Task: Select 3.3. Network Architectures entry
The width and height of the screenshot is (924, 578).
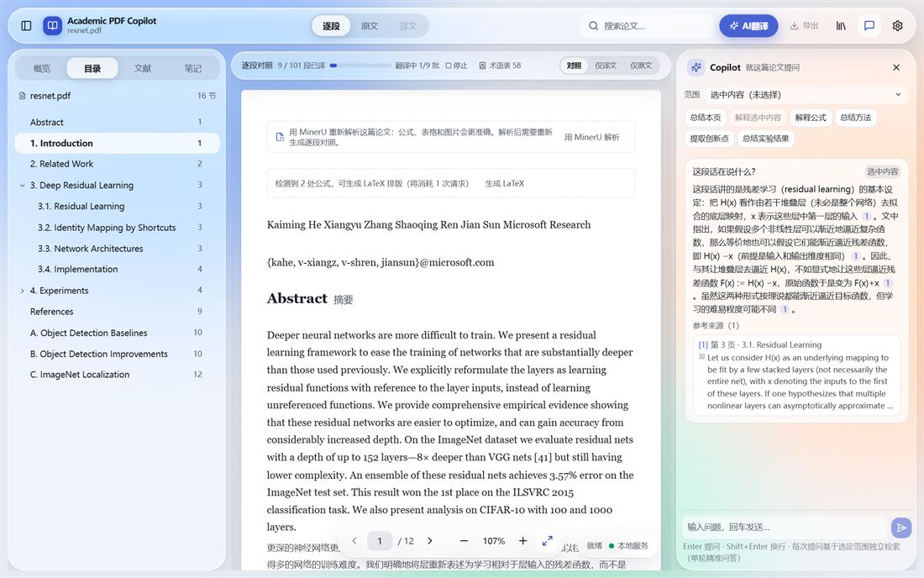Action: coord(118,249)
